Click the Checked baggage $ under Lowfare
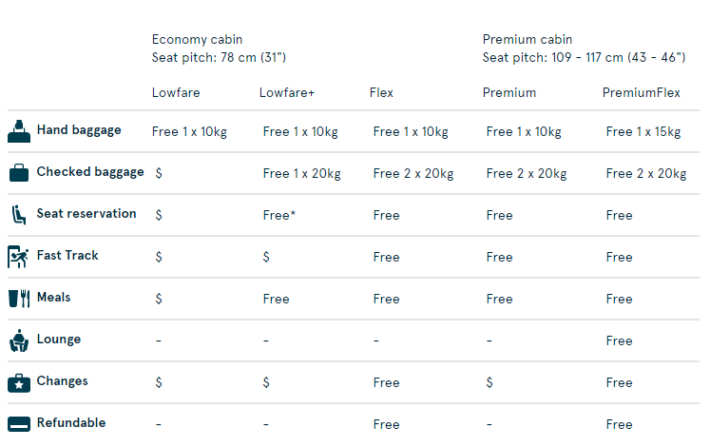This screenshot has height=447, width=710. 158,173
